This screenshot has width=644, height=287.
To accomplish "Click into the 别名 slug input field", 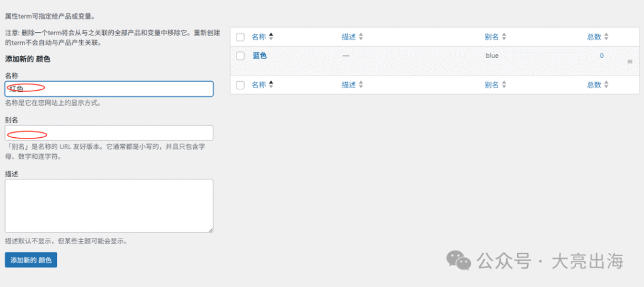I will 109,133.
